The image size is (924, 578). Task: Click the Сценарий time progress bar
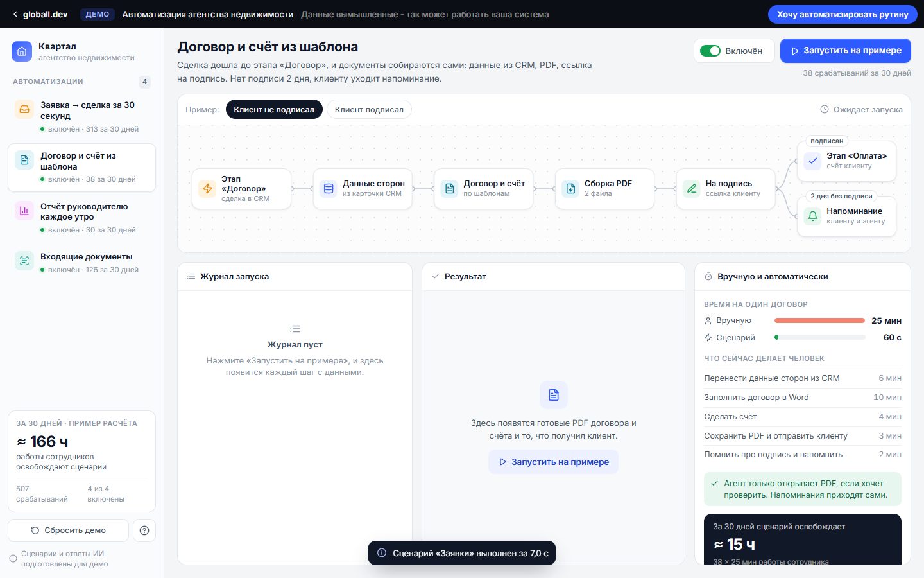click(x=819, y=337)
